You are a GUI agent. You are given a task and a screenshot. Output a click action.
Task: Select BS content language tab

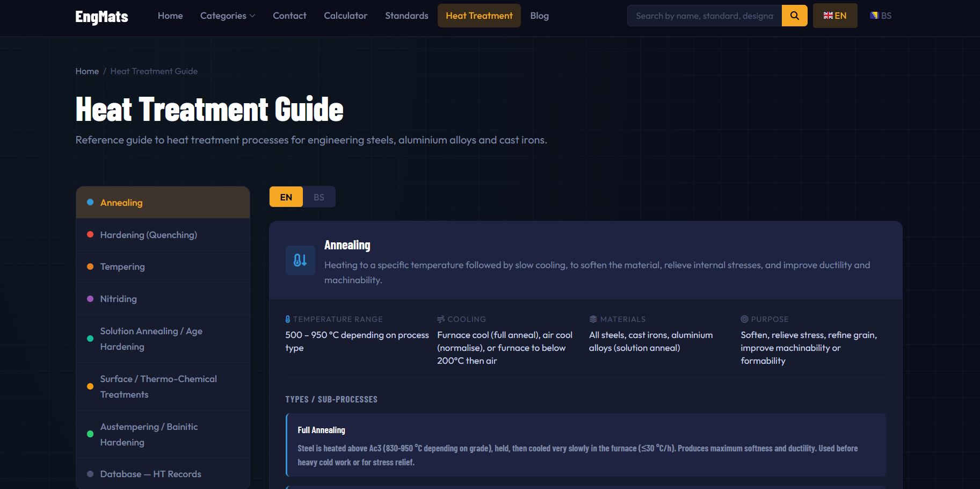coord(319,197)
